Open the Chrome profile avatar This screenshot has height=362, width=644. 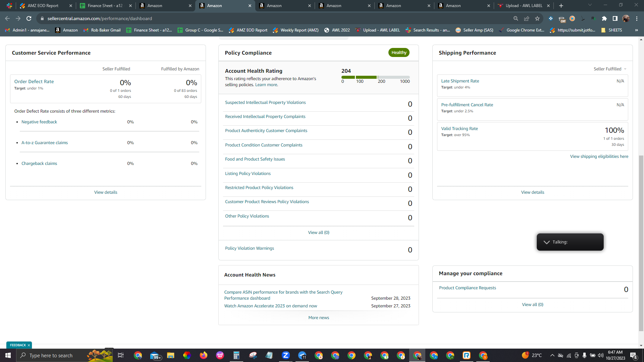pos(626,18)
